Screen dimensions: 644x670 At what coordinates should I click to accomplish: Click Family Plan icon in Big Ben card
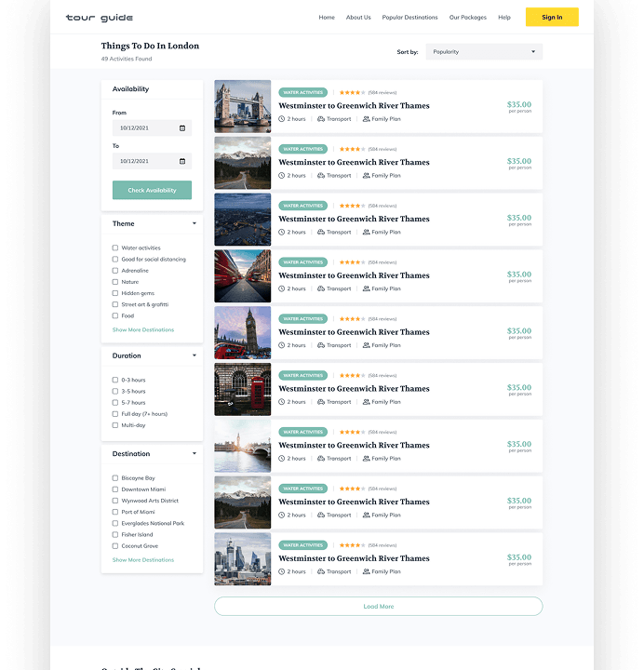[x=367, y=345]
